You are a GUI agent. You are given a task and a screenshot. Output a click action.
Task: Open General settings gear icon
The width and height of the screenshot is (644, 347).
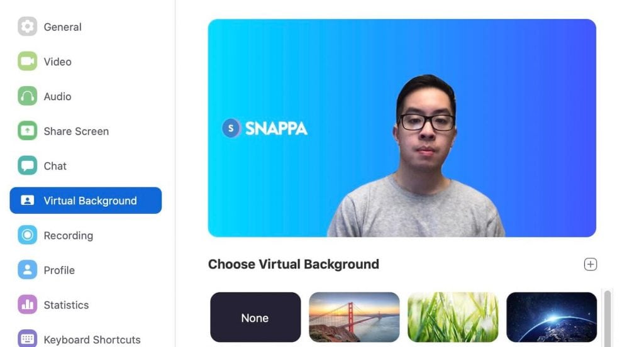point(28,26)
